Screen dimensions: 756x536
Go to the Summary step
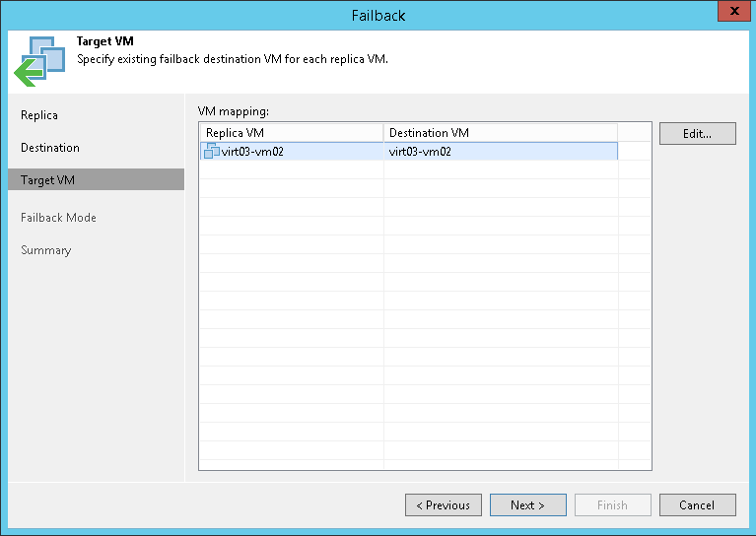tap(46, 250)
